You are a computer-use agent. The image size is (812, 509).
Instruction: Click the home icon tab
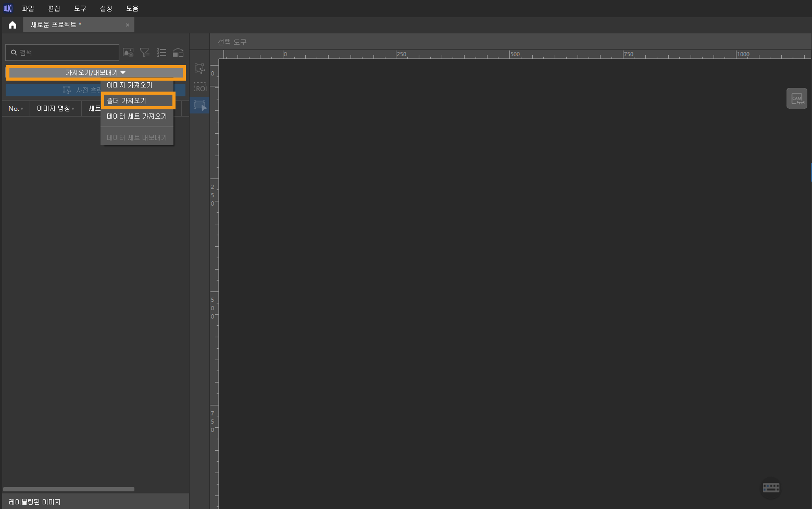coord(13,25)
